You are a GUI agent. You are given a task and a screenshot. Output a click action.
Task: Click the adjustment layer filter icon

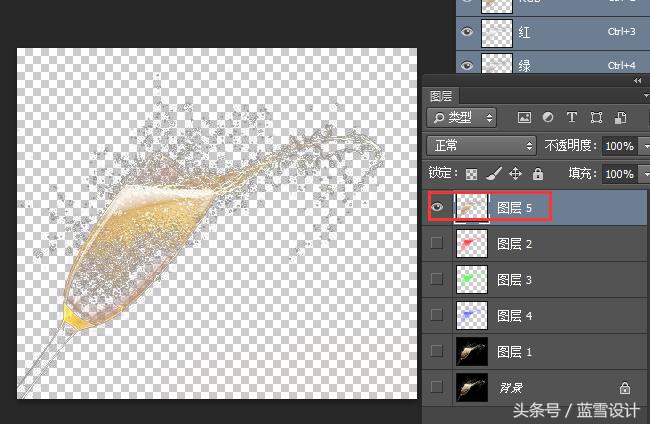click(x=548, y=118)
